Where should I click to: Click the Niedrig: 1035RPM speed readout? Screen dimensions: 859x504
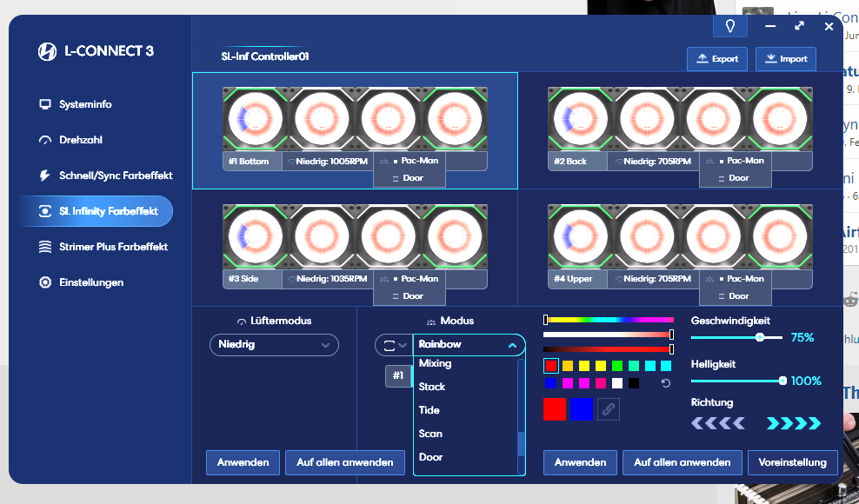click(x=328, y=279)
